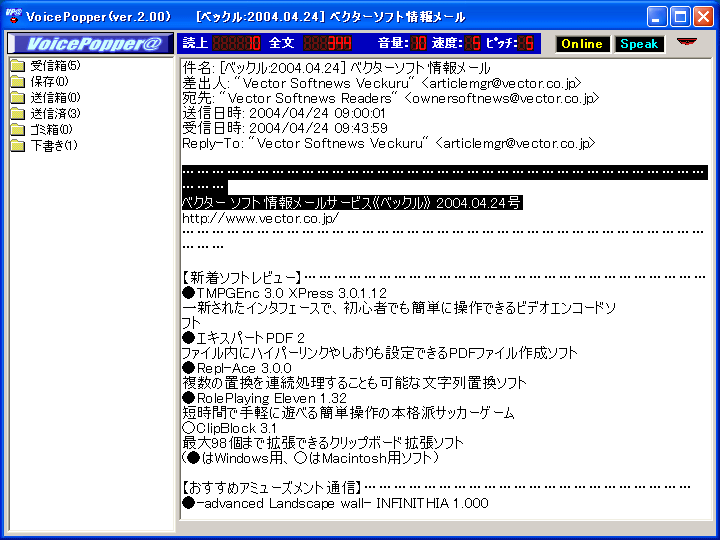Click the VoicePopper app icon in title bar
Screen dimensions: 720x540
tap(14, 16)
